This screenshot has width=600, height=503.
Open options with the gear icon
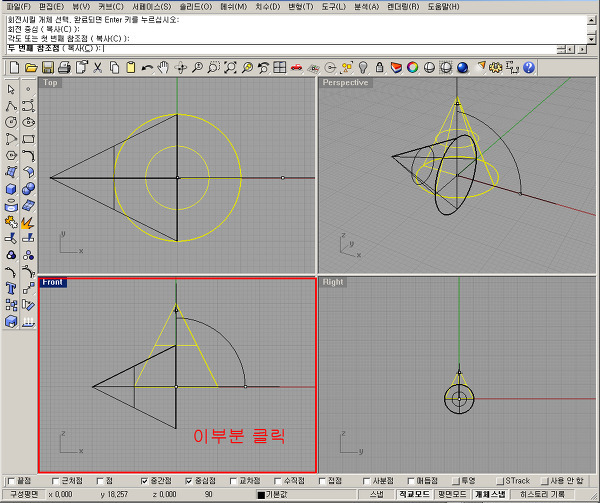click(496, 68)
